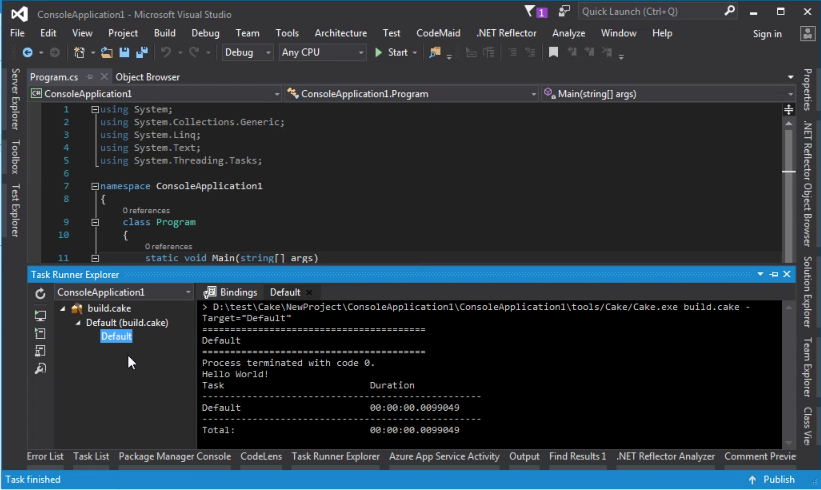Click the Bindings tab icon

tap(210, 292)
